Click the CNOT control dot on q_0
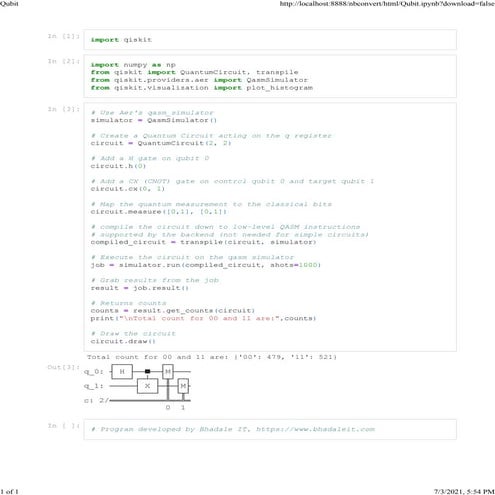 click(148, 371)
